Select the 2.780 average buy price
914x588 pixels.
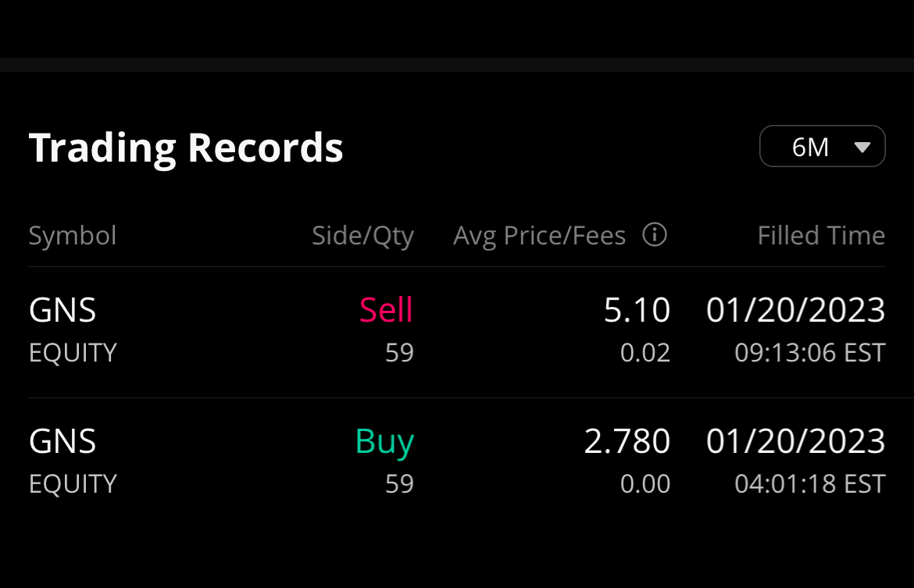627,442
